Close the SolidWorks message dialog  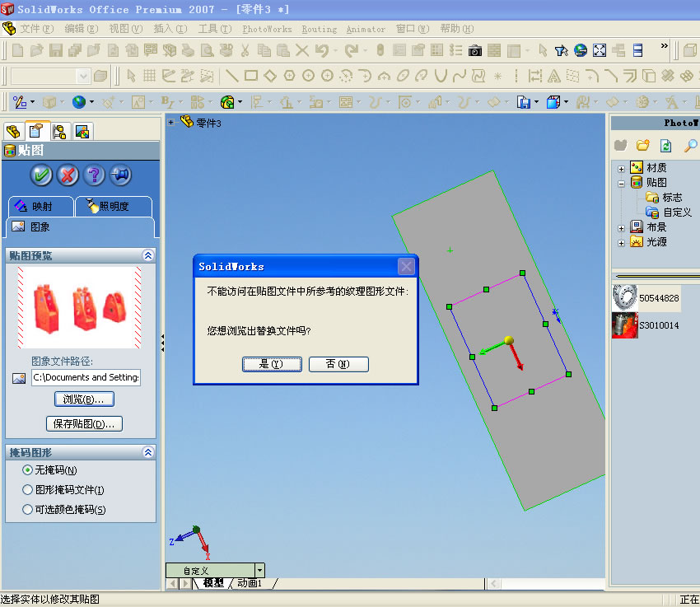click(406, 267)
